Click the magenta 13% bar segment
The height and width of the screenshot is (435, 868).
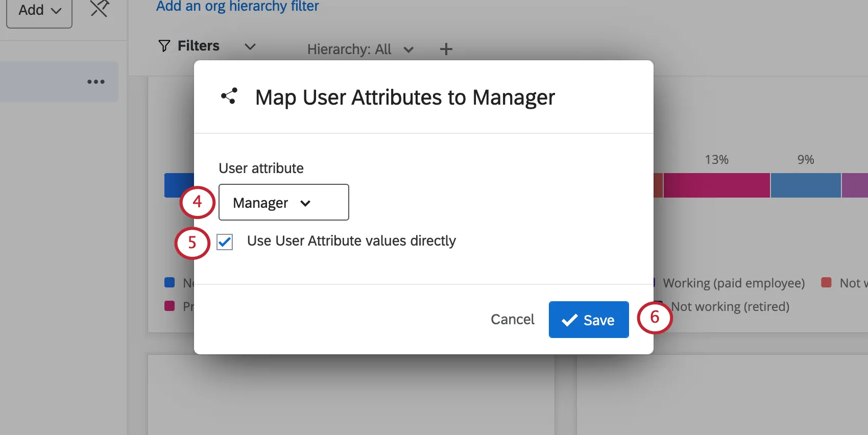(x=716, y=185)
